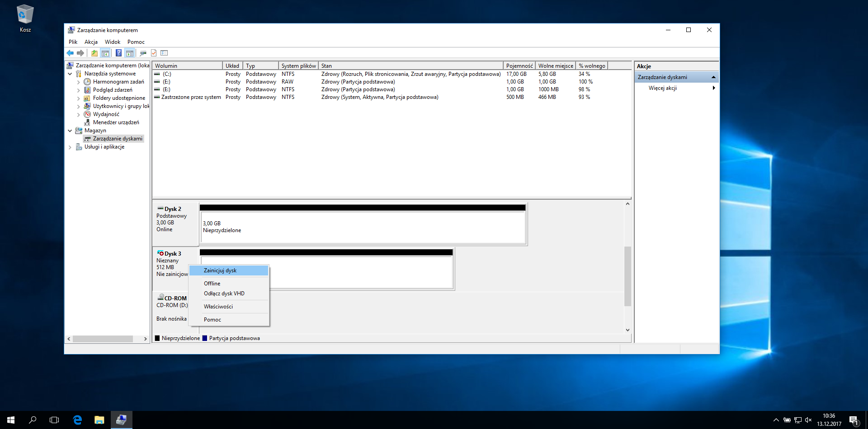Open the Windows search magnifier on the taskbar

[33, 420]
